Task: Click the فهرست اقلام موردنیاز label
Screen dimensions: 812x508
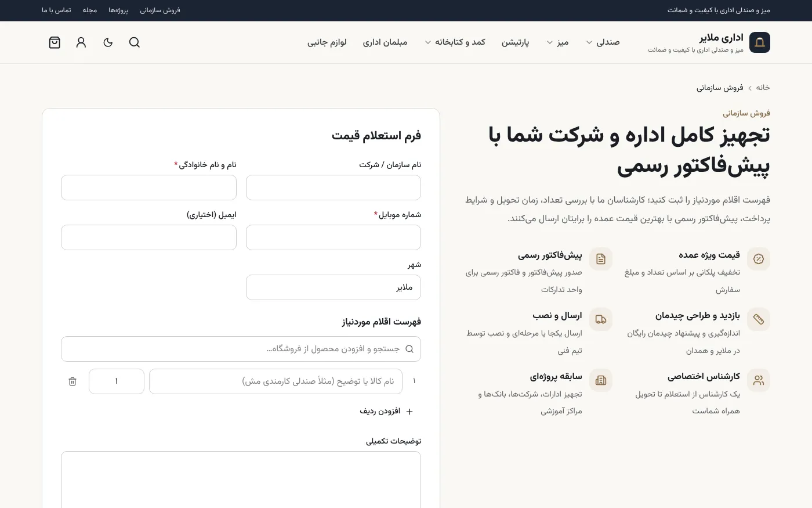Action: [x=382, y=322]
